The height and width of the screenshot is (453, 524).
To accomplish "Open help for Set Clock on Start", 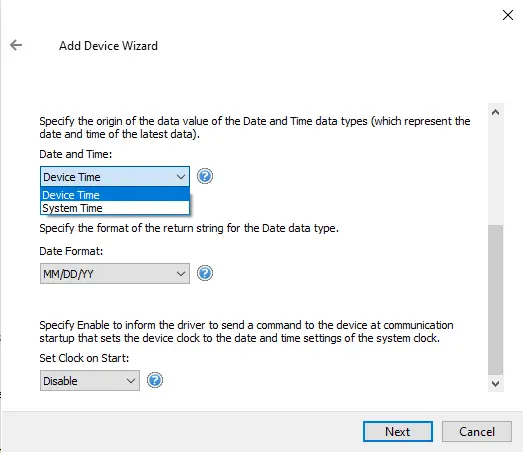I will (x=155, y=380).
